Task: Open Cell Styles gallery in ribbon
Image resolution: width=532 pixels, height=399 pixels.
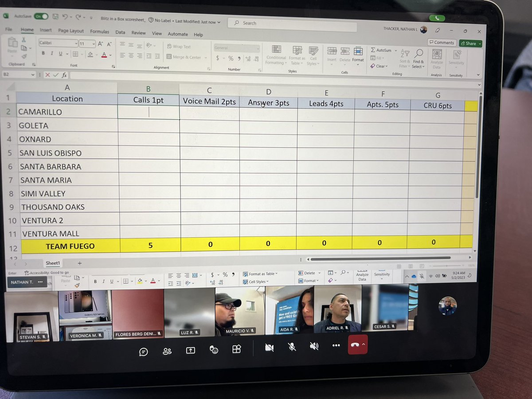Action: pos(313,56)
